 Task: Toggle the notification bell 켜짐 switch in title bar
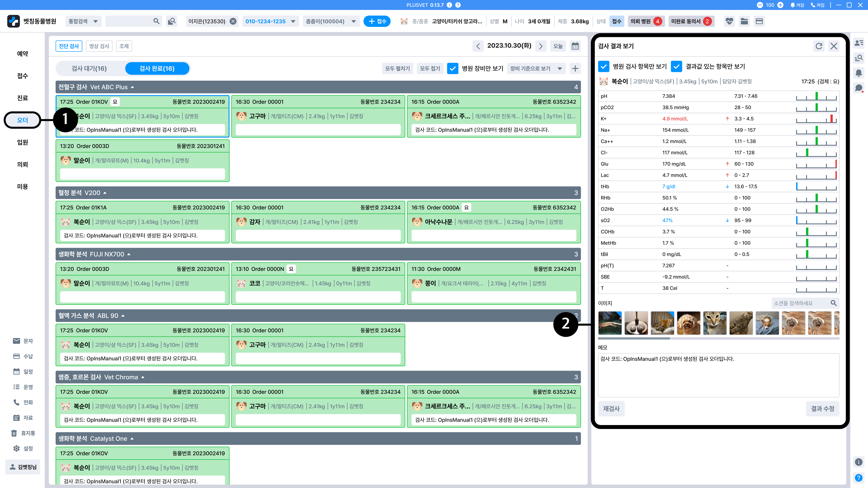797,5
